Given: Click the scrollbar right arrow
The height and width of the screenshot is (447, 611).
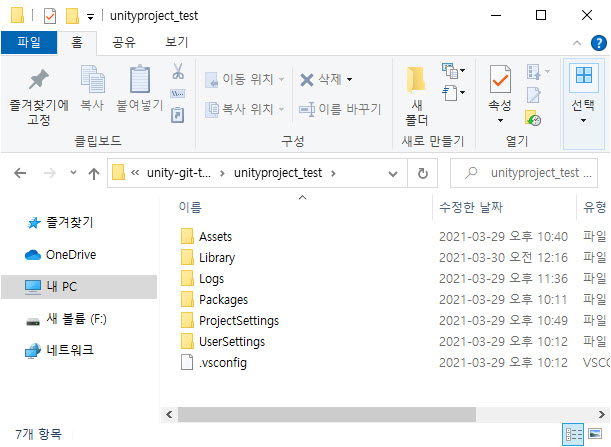Looking at the screenshot, I should pos(602,414).
